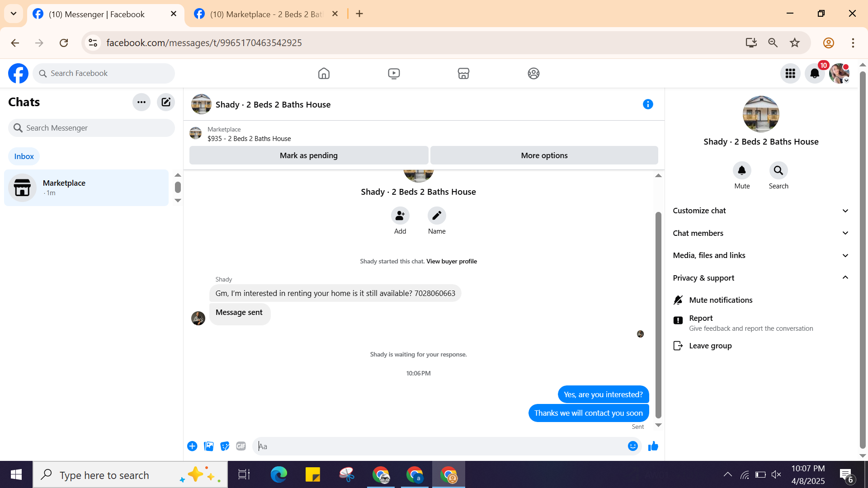Click the thumbs-up like send icon
868x488 pixels.
653,446
